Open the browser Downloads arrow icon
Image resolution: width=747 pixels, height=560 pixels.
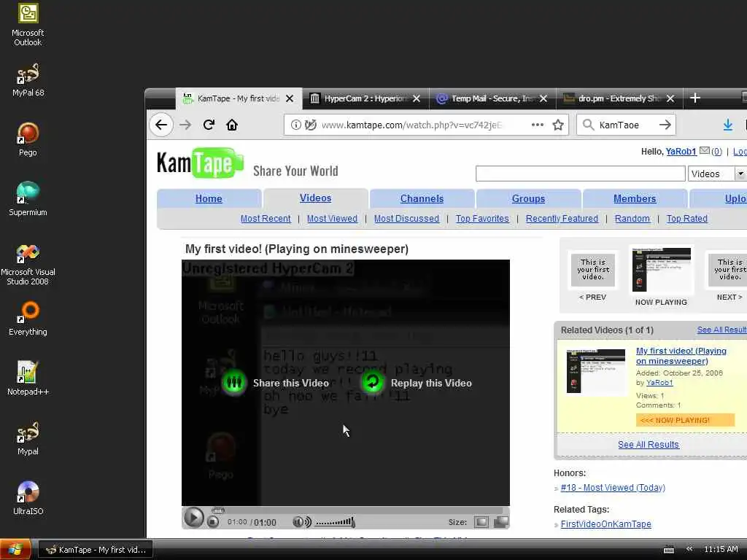click(x=727, y=125)
